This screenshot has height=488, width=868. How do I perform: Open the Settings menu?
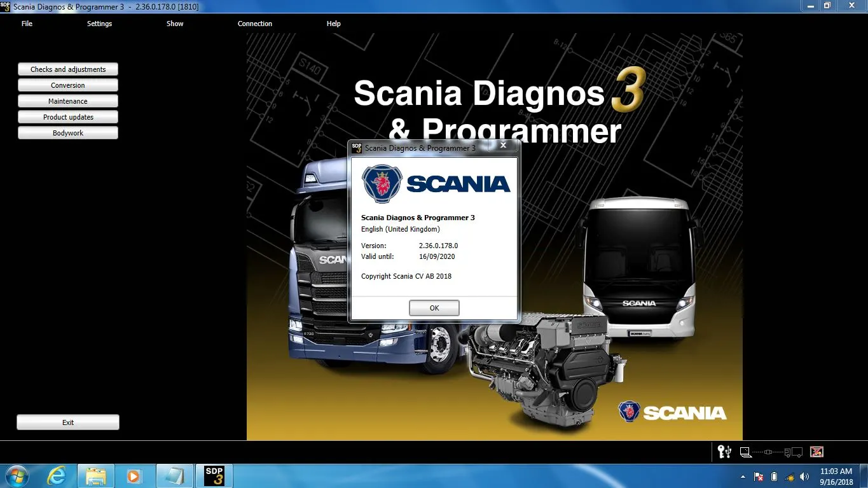point(99,24)
